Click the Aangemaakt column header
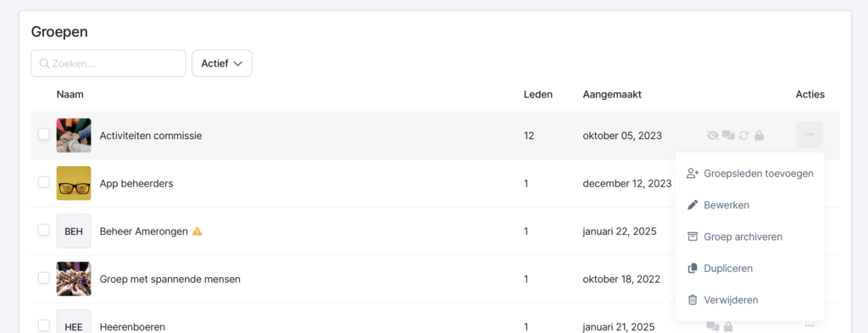Screen dimensions: 868x333 point(612,95)
